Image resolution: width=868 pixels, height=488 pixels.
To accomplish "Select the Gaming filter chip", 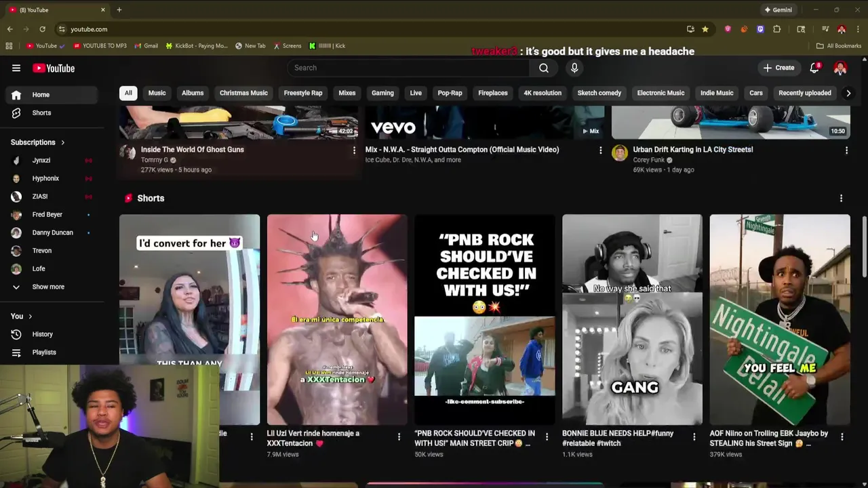I will [x=382, y=93].
